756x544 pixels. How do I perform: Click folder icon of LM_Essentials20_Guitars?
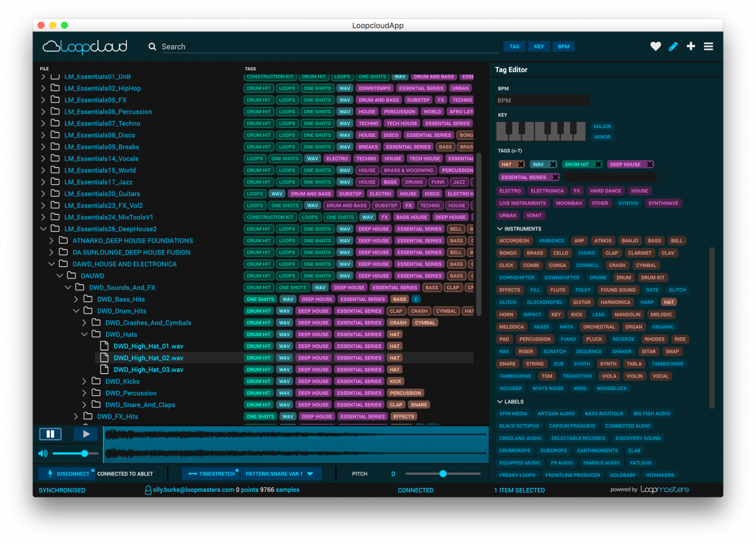coord(55,193)
